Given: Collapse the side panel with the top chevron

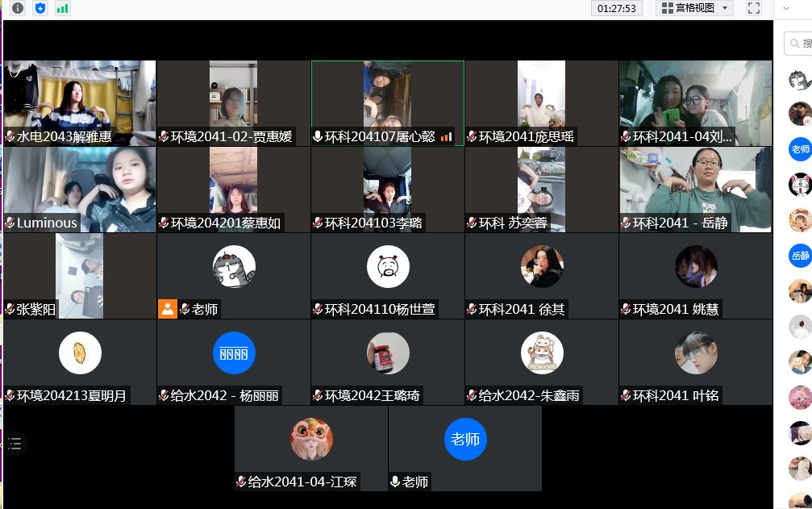Looking at the screenshot, I should pyautogui.click(x=786, y=8).
